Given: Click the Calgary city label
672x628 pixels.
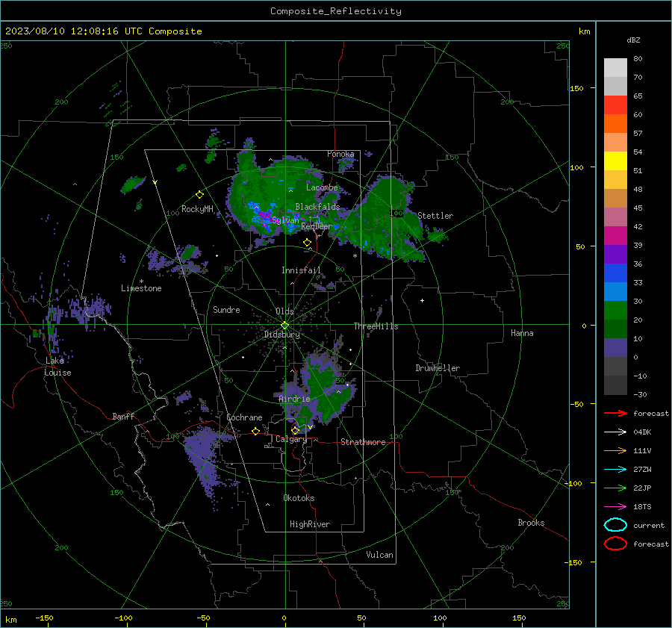Looking at the screenshot, I should [291, 439].
